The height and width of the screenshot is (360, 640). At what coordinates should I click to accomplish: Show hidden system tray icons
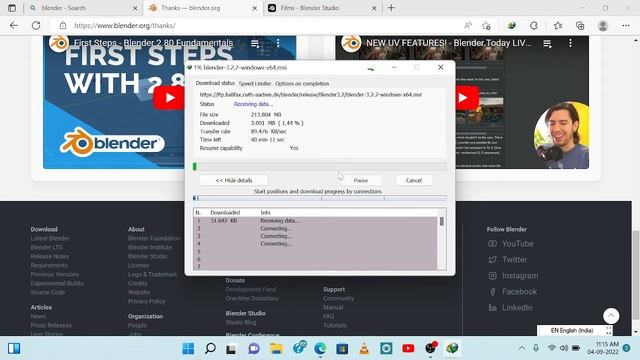point(522,348)
